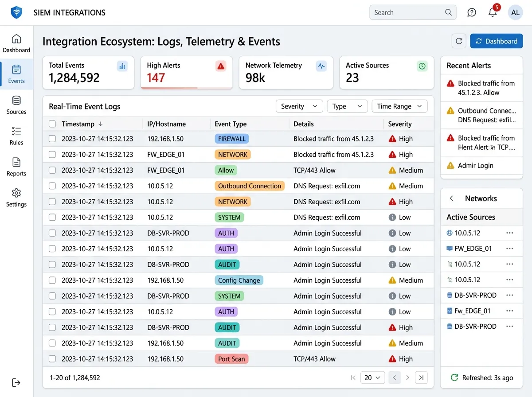Click the orange Outbound Connection tag
532x397 pixels.
click(x=250, y=186)
